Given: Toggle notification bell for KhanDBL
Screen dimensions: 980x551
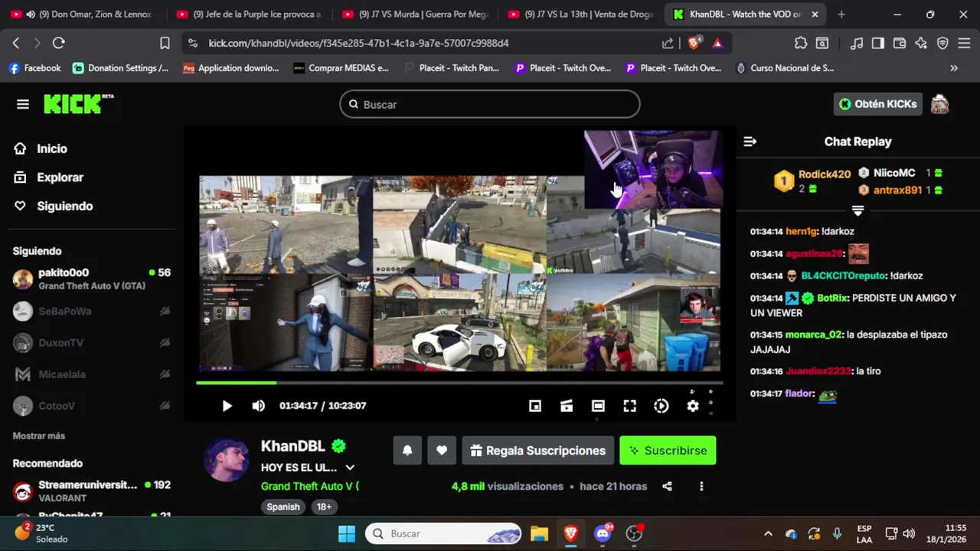Looking at the screenshot, I should pos(407,451).
